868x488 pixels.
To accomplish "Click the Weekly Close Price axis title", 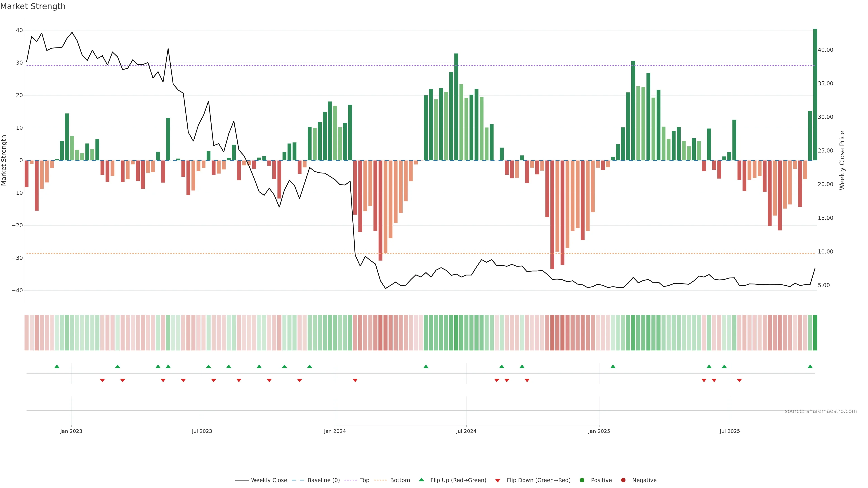I will pos(842,160).
